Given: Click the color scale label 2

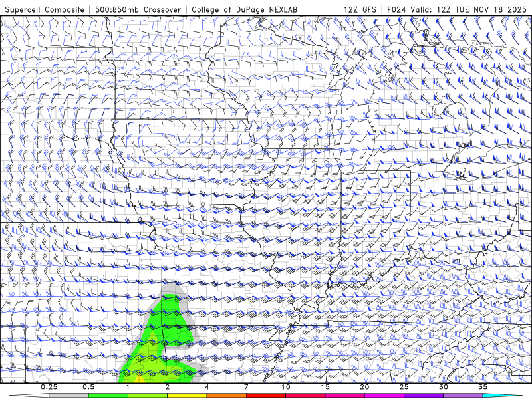Looking at the screenshot, I should [168, 387].
